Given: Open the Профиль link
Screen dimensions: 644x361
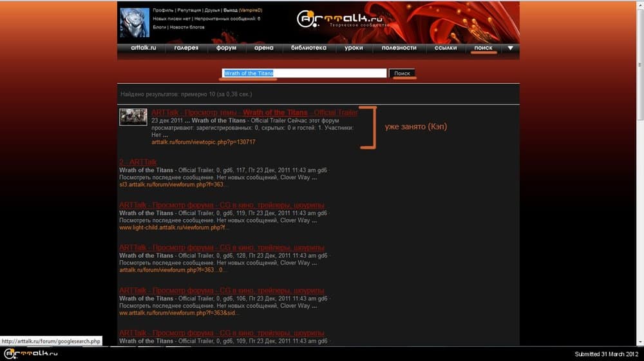Looking at the screenshot, I should (x=162, y=11).
